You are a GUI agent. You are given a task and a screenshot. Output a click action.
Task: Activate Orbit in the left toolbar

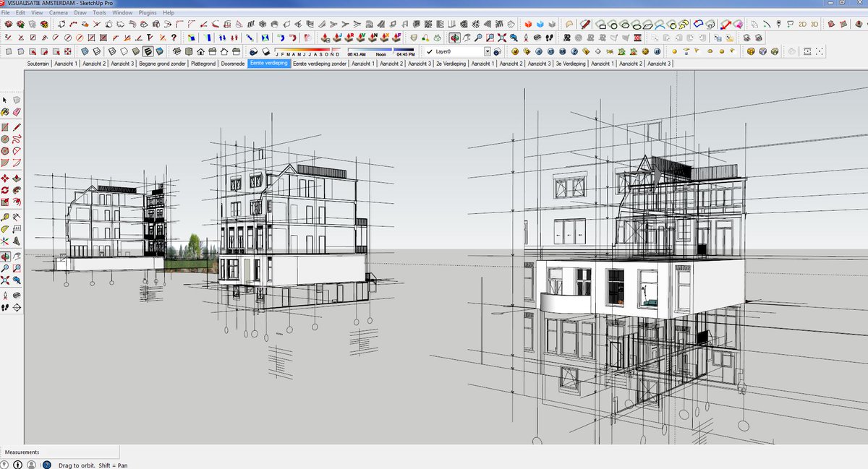point(5,257)
